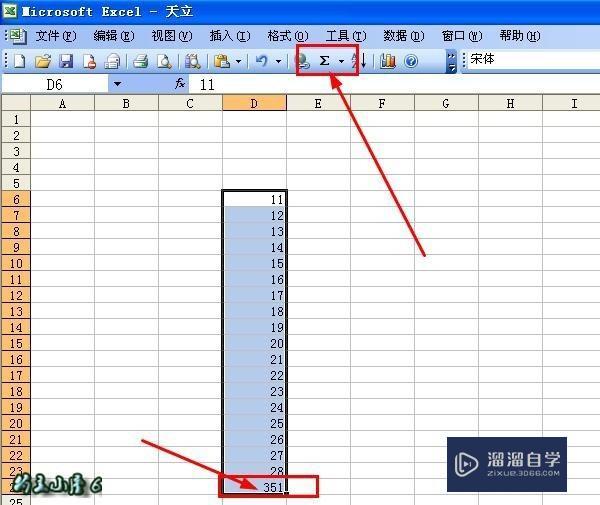The height and width of the screenshot is (505, 600).
Task: Open the 视图(V) menu
Action: click(x=172, y=36)
